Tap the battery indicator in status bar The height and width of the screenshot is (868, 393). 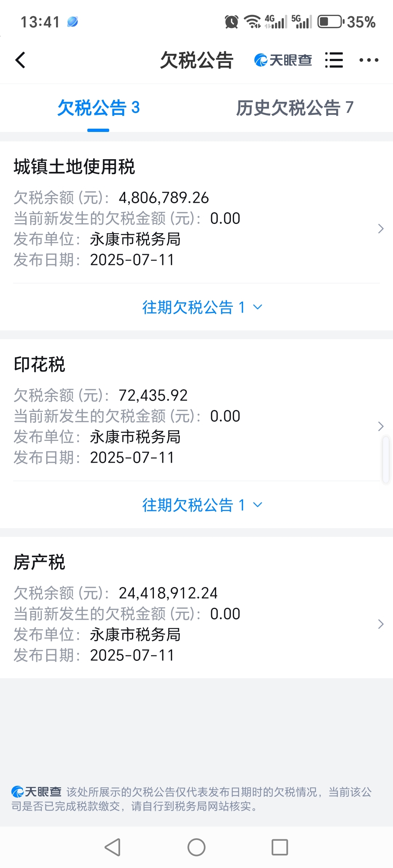coord(330,22)
